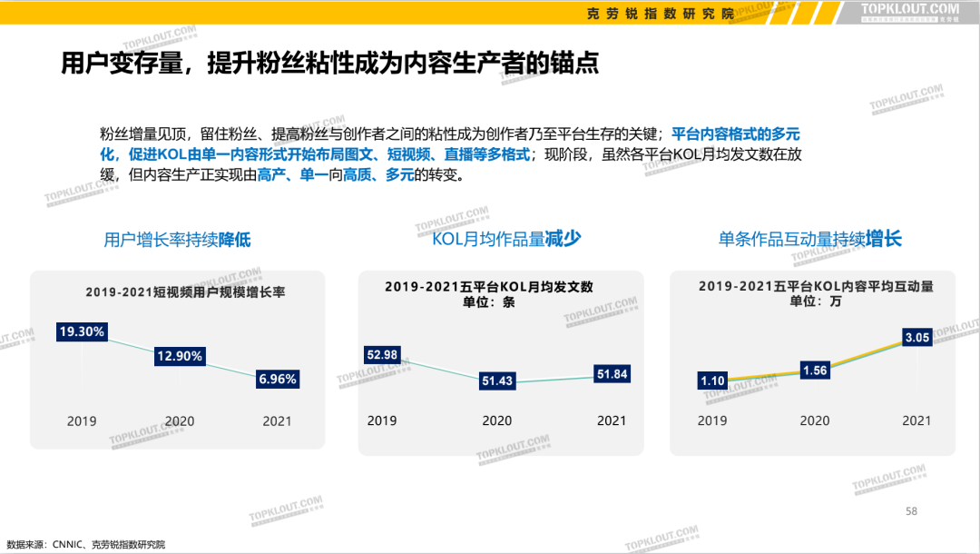
Task: Click the 1.10 data label
Action: pos(712,381)
